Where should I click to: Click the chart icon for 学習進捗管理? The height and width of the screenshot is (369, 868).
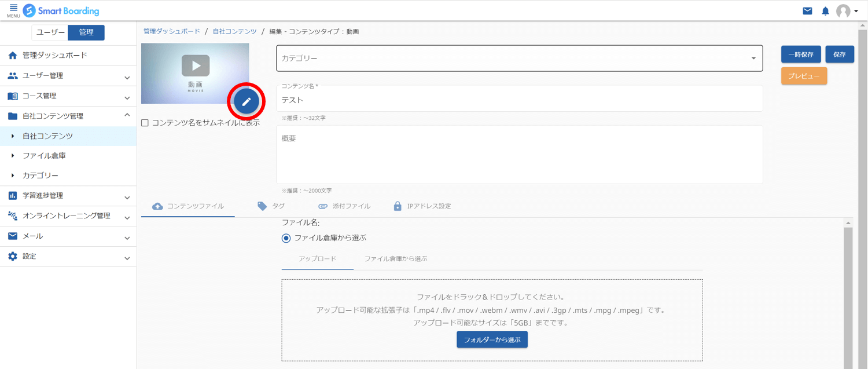(13, 196)
